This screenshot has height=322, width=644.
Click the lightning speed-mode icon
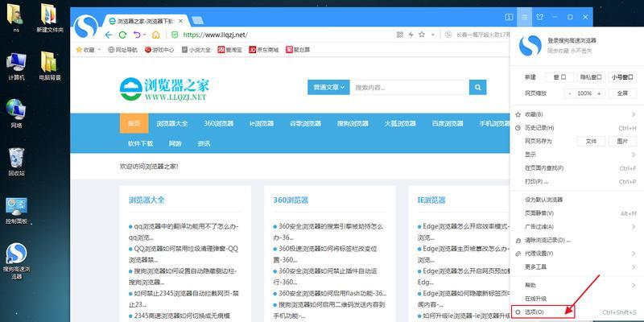pos(411,35)
